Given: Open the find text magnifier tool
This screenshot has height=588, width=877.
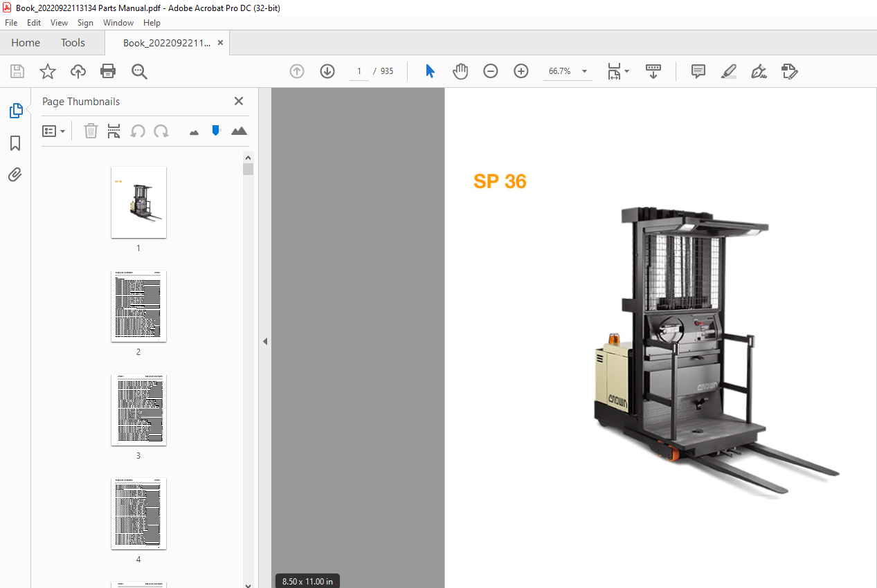Looking at the screenshot, I should coord(139,71).
